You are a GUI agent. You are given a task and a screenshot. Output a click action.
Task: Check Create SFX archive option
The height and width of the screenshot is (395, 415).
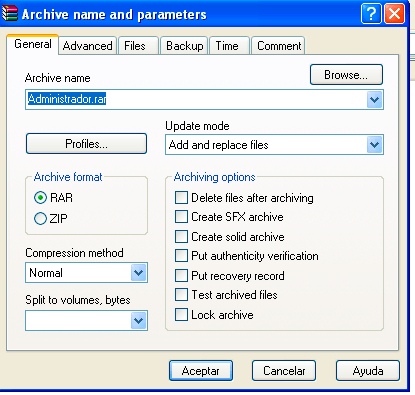click(181, 217)
